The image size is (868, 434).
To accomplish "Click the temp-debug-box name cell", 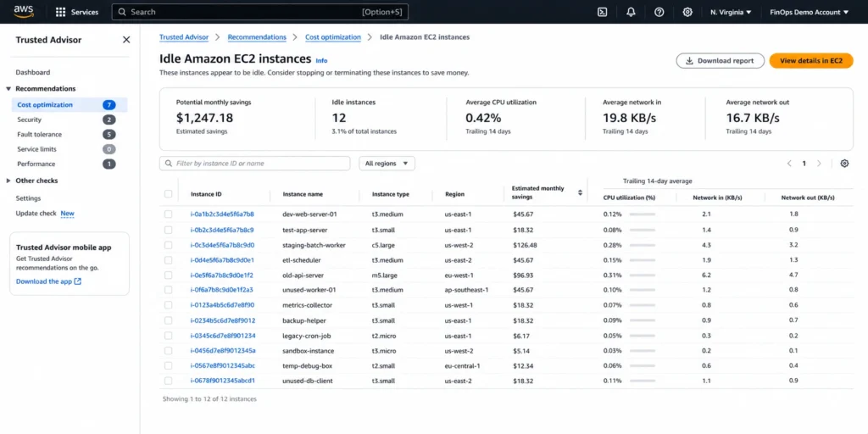I will (305, 365).
